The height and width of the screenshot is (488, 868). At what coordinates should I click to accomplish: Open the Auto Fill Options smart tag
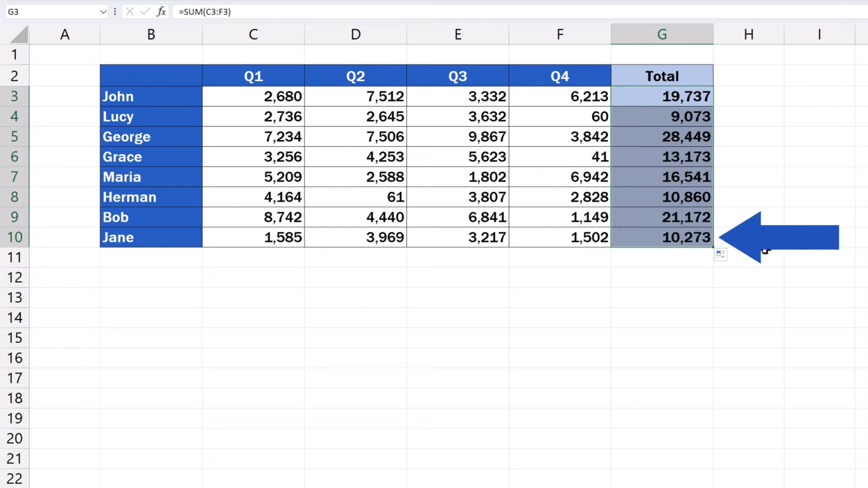point(720,254)
